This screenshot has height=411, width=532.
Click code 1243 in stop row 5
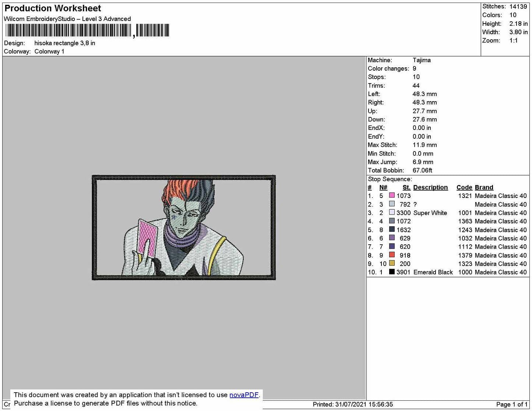click(465, 230)
